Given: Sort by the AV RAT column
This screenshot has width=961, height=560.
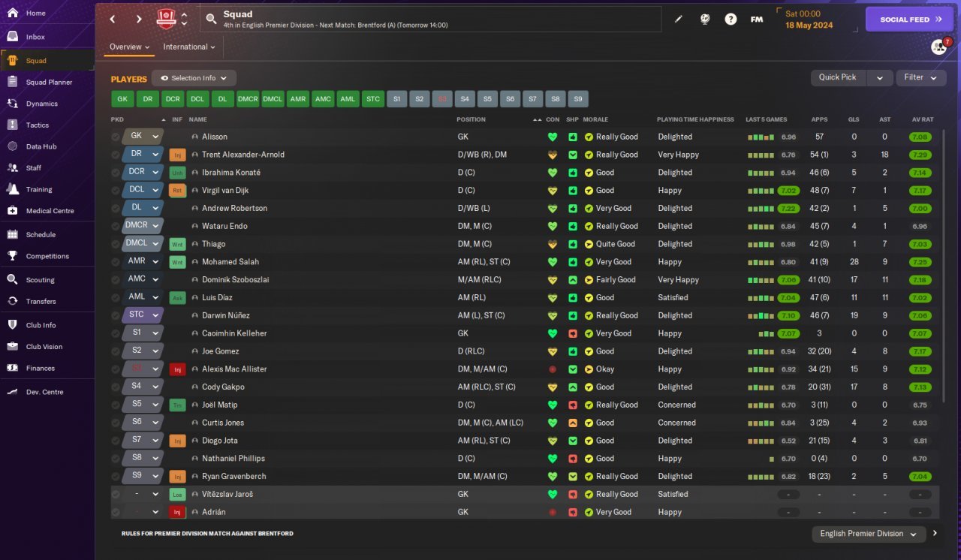Looking at the screenshot, I should 922,119.
